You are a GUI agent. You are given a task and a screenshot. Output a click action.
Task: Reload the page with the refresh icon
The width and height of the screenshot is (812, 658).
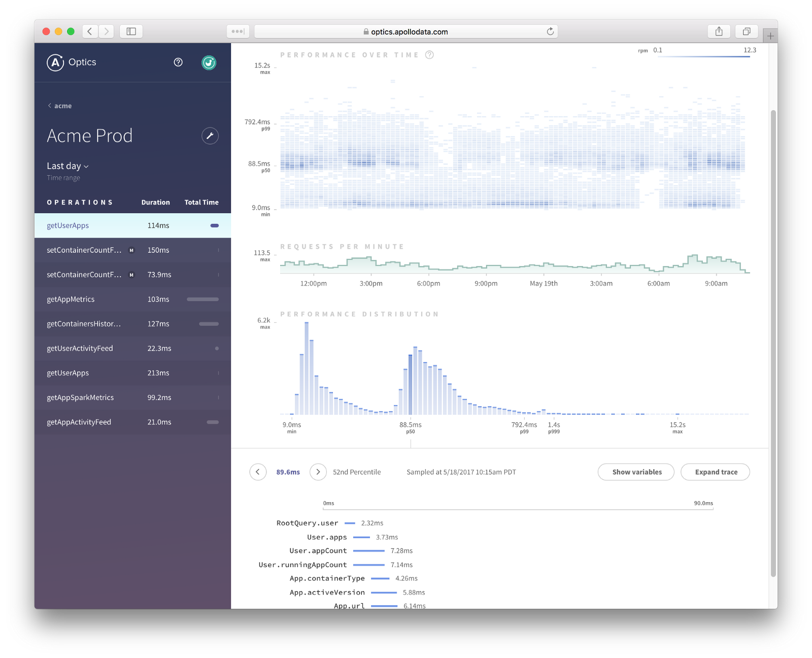(550, 31)
